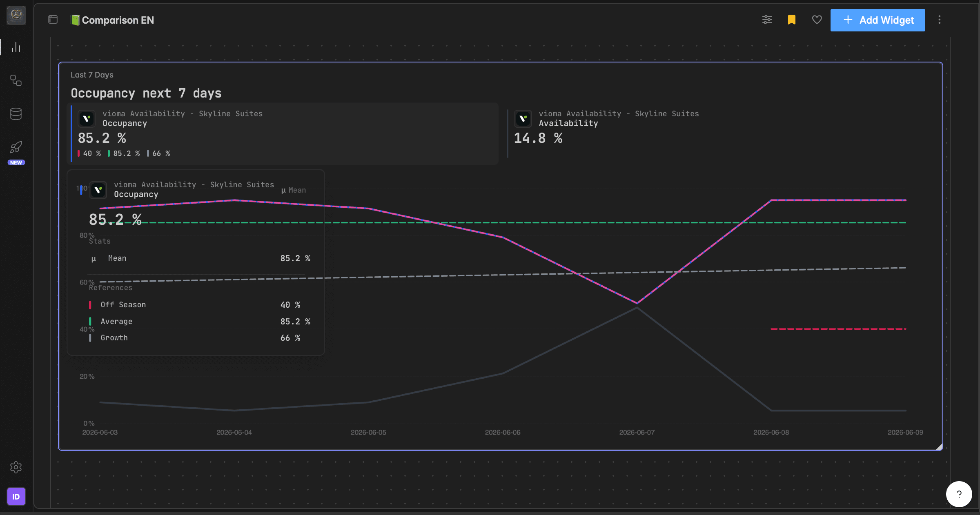Click the red Off Season reference swatch
Screen dimensions: 980x515
[x=90, y=305]
